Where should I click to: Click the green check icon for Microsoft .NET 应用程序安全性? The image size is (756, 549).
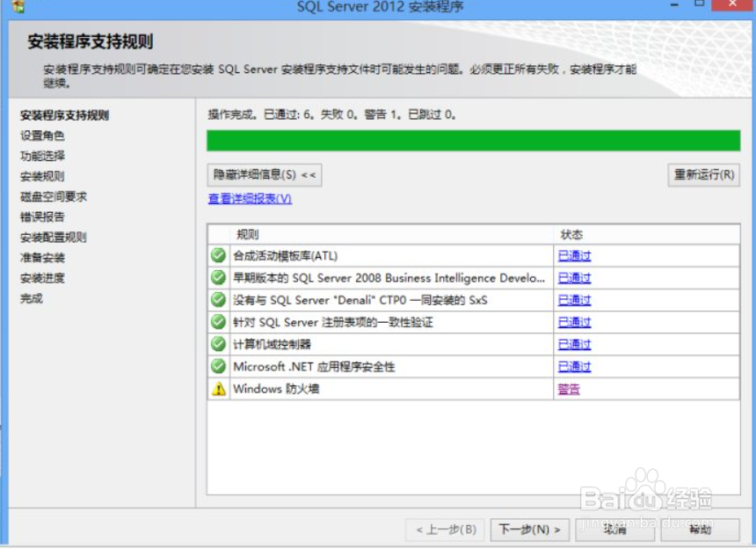point(218,366)
